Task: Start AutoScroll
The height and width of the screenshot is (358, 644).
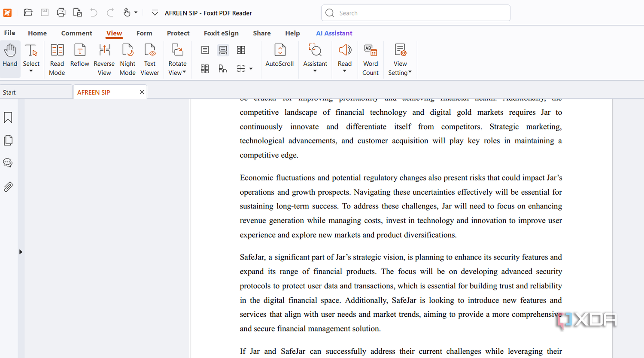Action: coord(279,55)
